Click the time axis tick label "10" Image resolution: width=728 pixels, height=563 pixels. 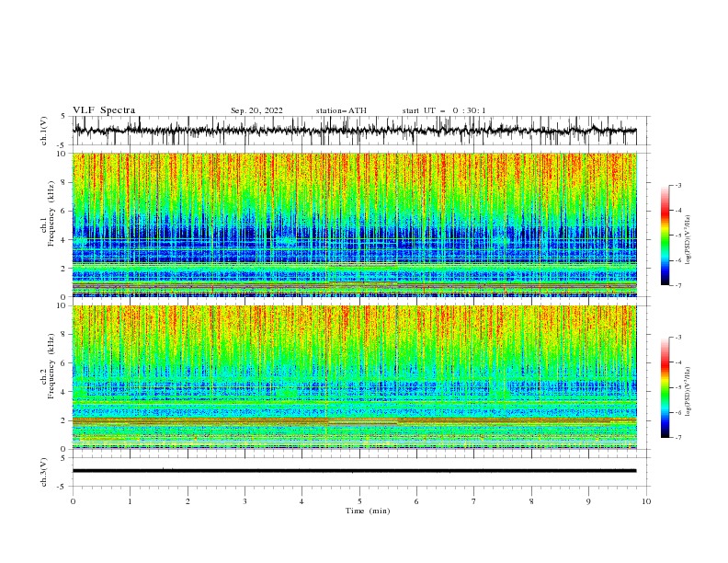(x=646, y=501)
